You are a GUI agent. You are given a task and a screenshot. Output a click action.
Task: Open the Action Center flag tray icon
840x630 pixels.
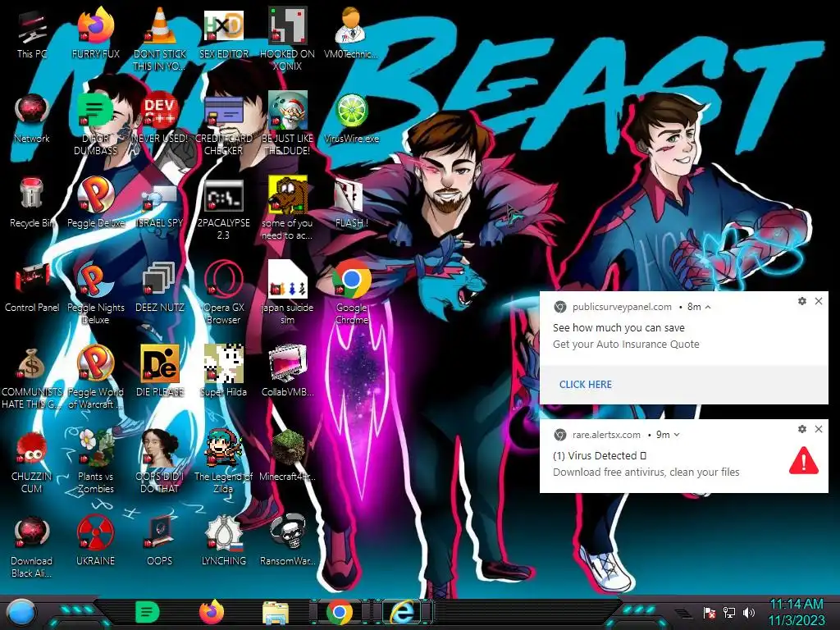[710, 612]
